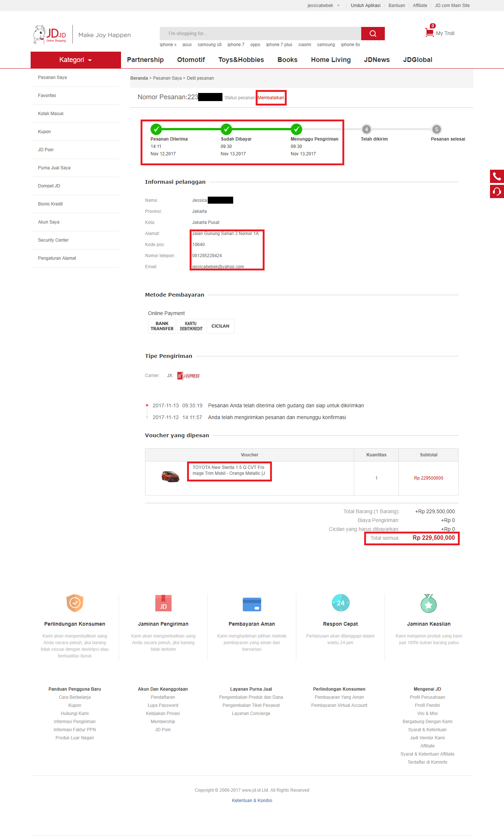
Task: Click step 4 Telah dikirim circle
Action: click(366, 129)
